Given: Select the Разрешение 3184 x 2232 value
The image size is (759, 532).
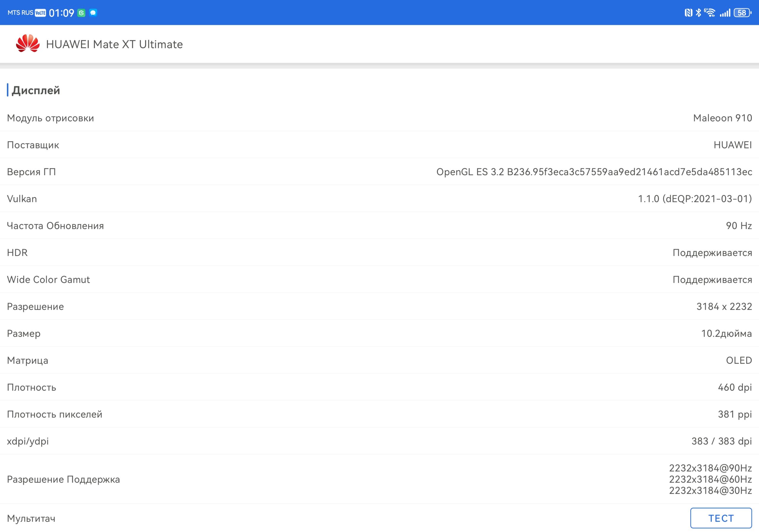Looking at the screenshot, I should (x=724, y=307).
